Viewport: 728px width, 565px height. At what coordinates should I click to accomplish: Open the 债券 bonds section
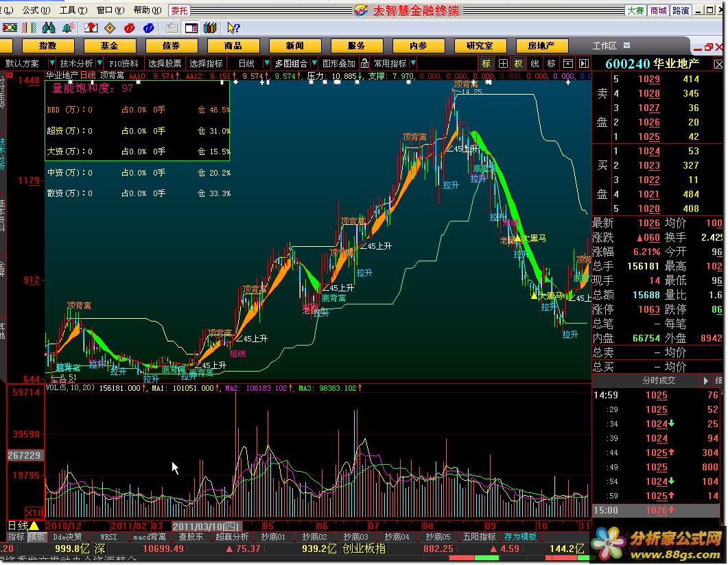click(x=172, y=45)
